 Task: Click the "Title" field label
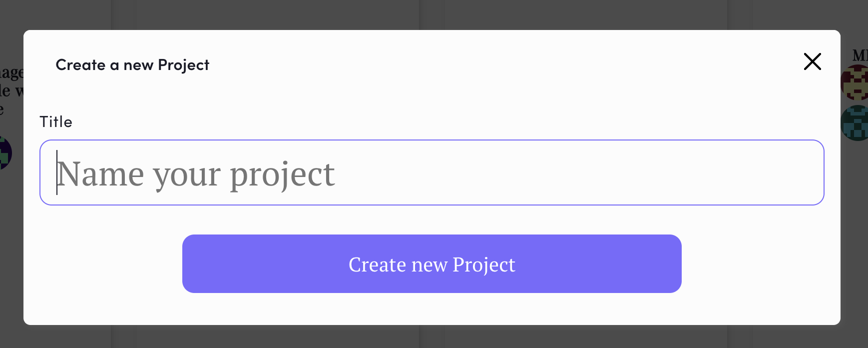click(x=56, y=122)
